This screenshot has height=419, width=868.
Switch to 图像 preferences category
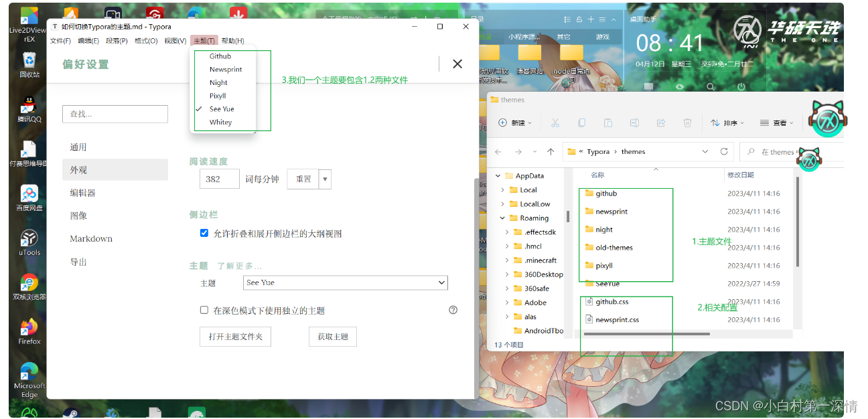115,216
